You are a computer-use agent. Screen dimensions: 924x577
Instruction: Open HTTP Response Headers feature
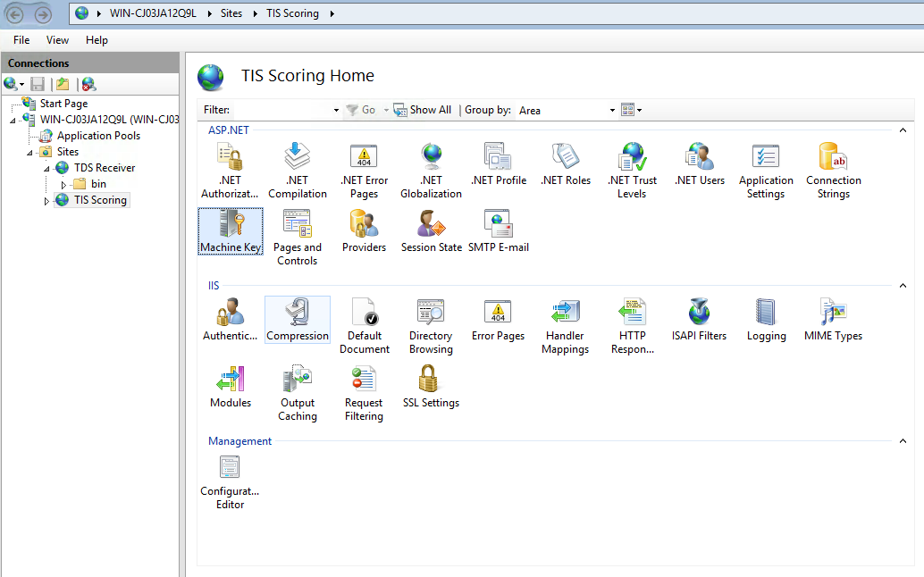[x=633, y=326]
